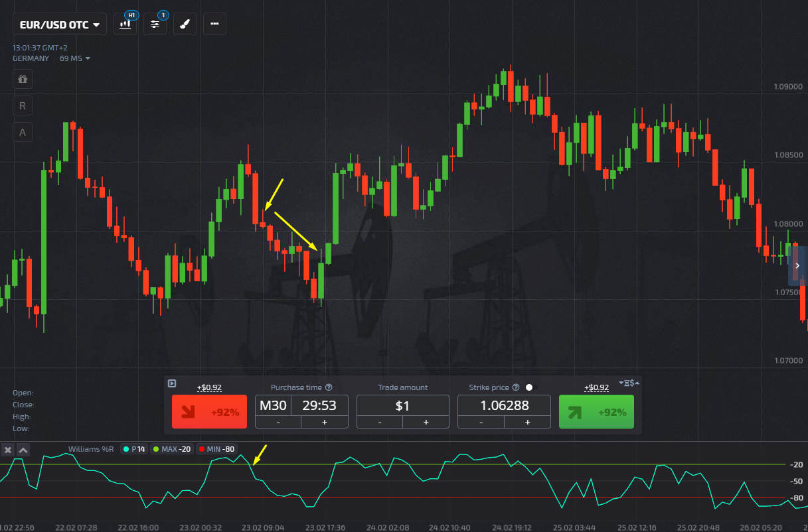Click the cyan P 14 period setting

[x=134, y=449]
